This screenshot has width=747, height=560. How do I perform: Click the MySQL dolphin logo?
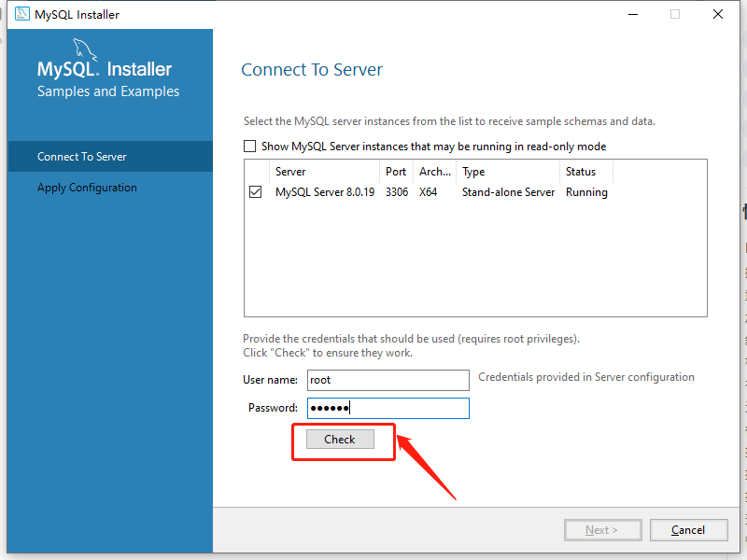(85, 49)
